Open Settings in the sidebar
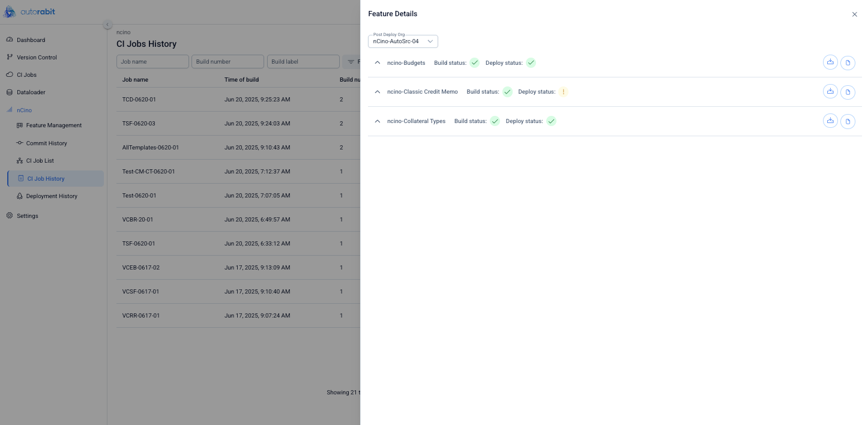The image size is (868, 425). [27, 216]
